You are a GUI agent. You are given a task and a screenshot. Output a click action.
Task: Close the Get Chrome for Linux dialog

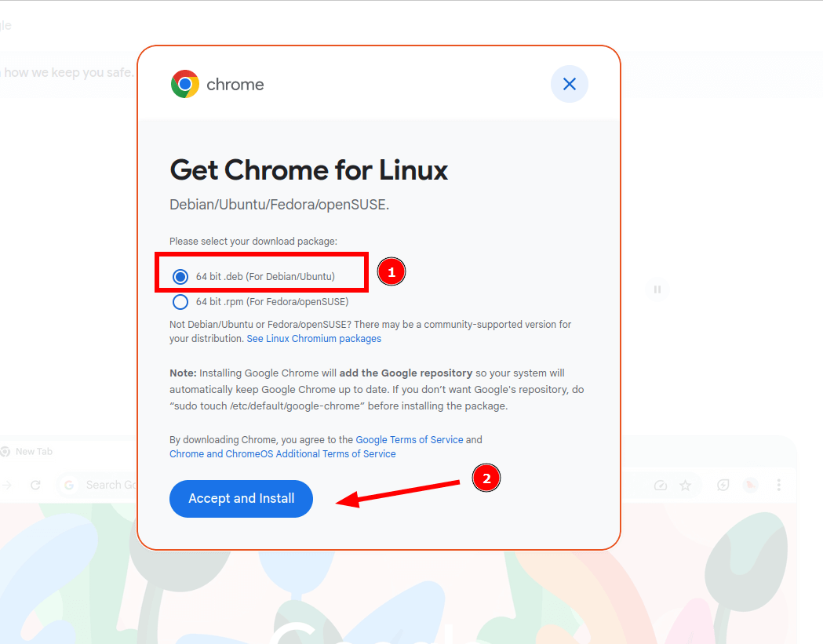pyautogui.click(x=570, y=84)
